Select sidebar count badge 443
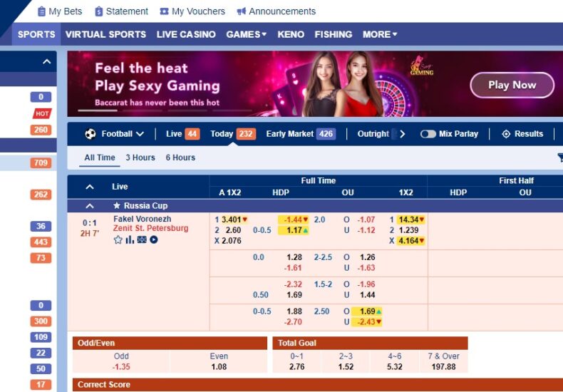 click(41, 242)
